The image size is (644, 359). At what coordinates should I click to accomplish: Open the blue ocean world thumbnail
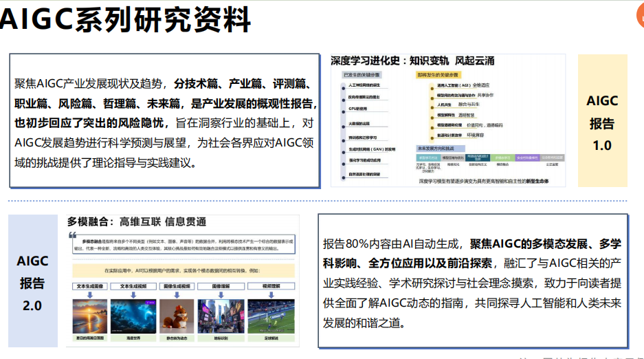(133, 316)
